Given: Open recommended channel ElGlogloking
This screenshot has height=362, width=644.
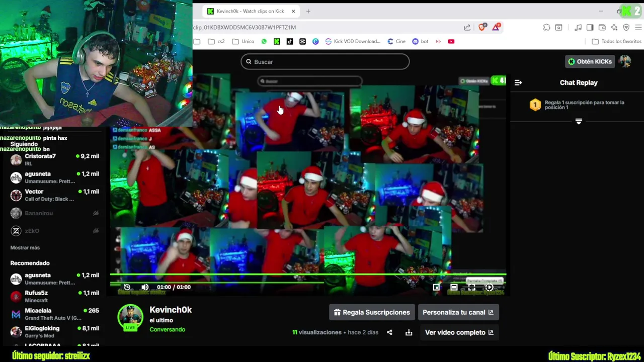Looking at the screenshot, I should (x=54, y=332).
